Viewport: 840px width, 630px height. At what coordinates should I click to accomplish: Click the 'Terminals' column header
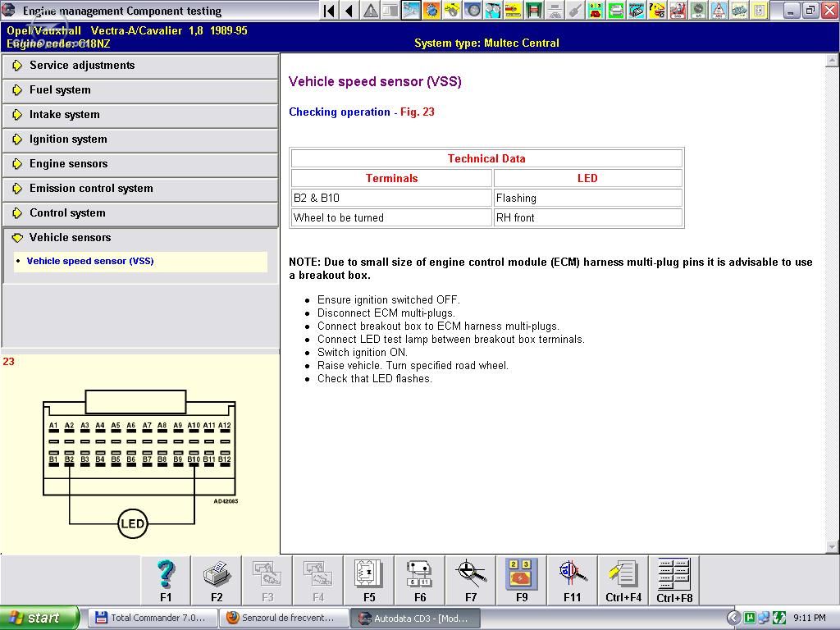(391, 178)
